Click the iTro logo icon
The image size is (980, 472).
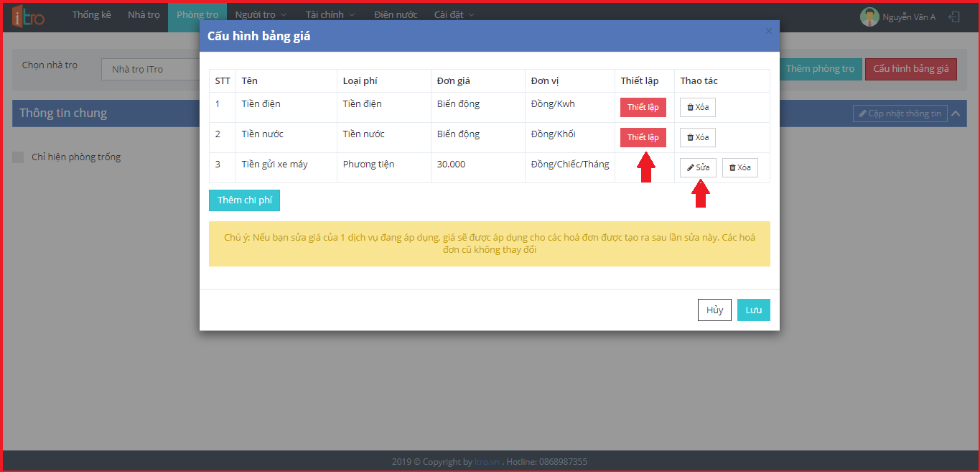coord(29,16)
